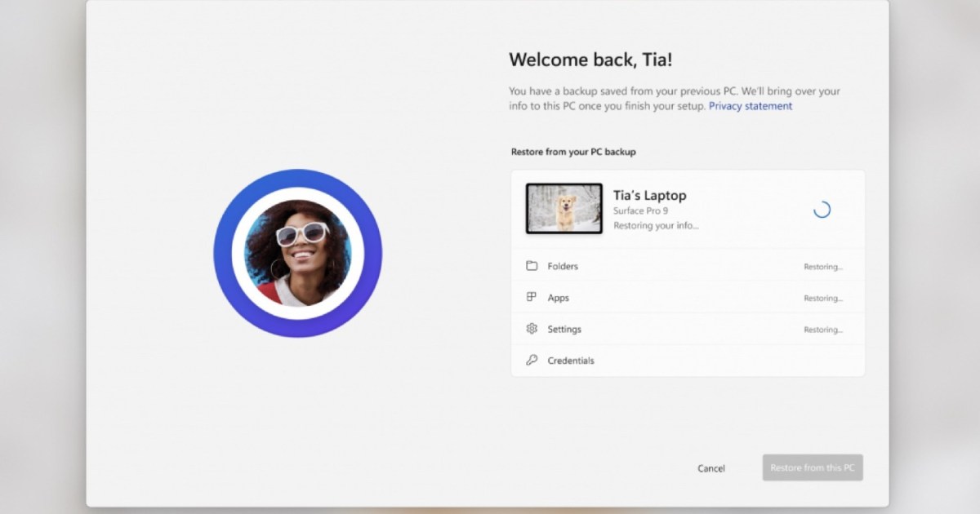980x514 pixels.
Task: Open the Privacy statement link
Action: click(750, 106)
